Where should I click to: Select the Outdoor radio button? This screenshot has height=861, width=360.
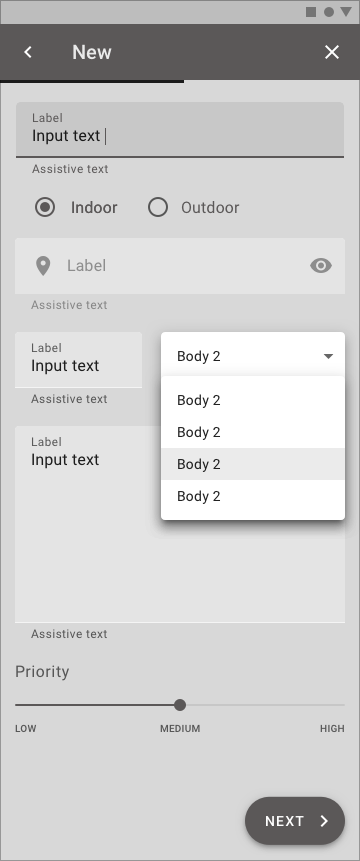click(158, 208)
